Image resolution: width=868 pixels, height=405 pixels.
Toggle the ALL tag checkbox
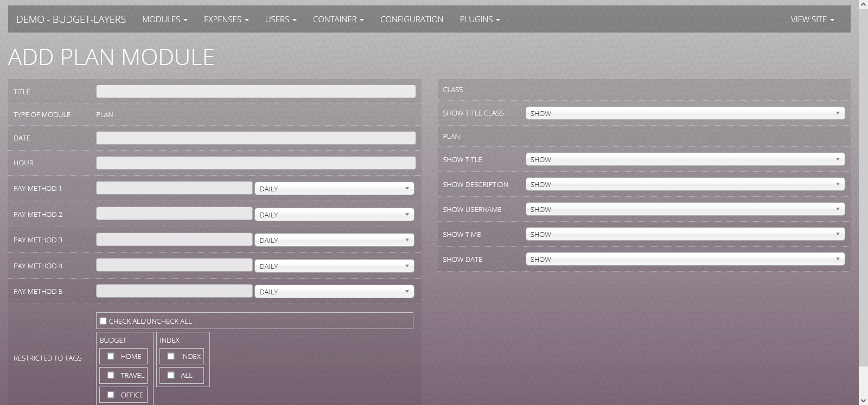[171, 375]
